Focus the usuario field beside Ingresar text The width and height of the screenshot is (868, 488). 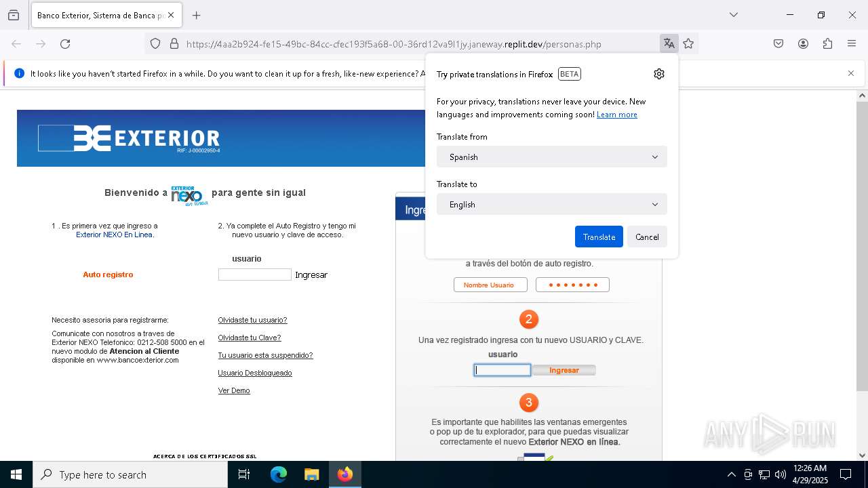(255, 274)
